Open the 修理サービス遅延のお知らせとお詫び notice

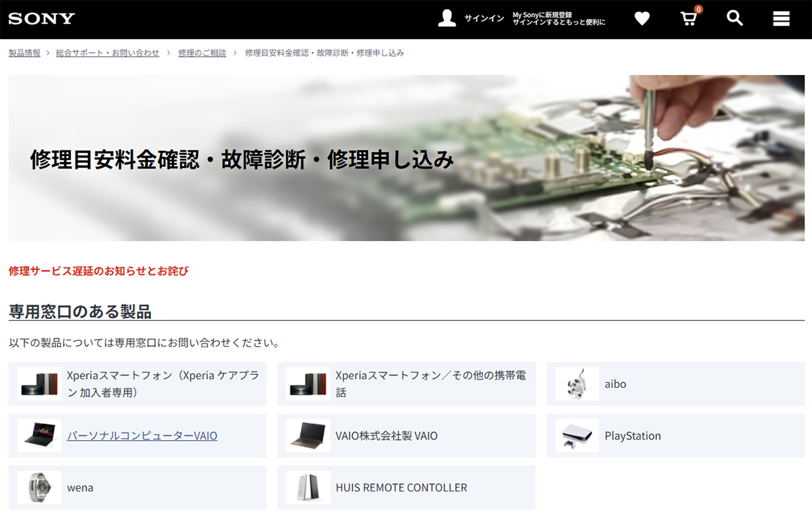point(99,271)
